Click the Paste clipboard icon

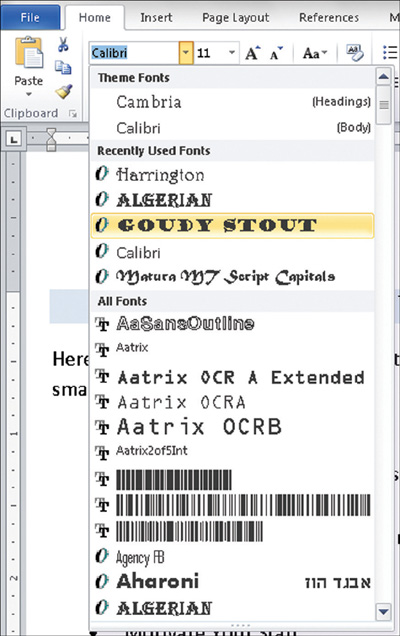point(29,52)
